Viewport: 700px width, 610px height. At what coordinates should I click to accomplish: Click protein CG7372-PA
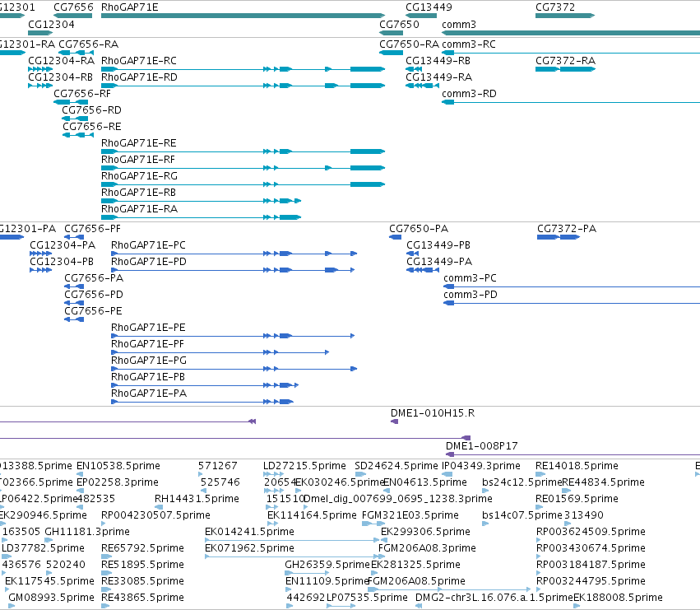click(559, 237)
